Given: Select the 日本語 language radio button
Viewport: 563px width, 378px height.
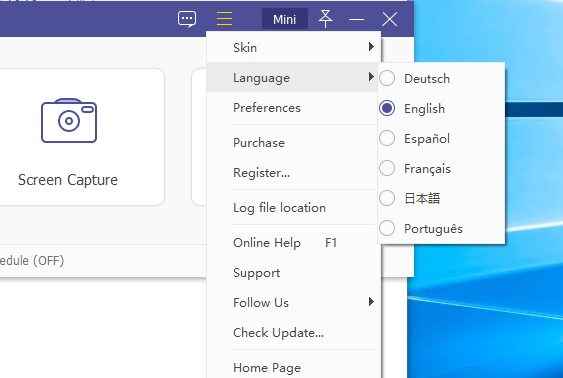Looking at the screenshot, I should click(x=387, y=198).
